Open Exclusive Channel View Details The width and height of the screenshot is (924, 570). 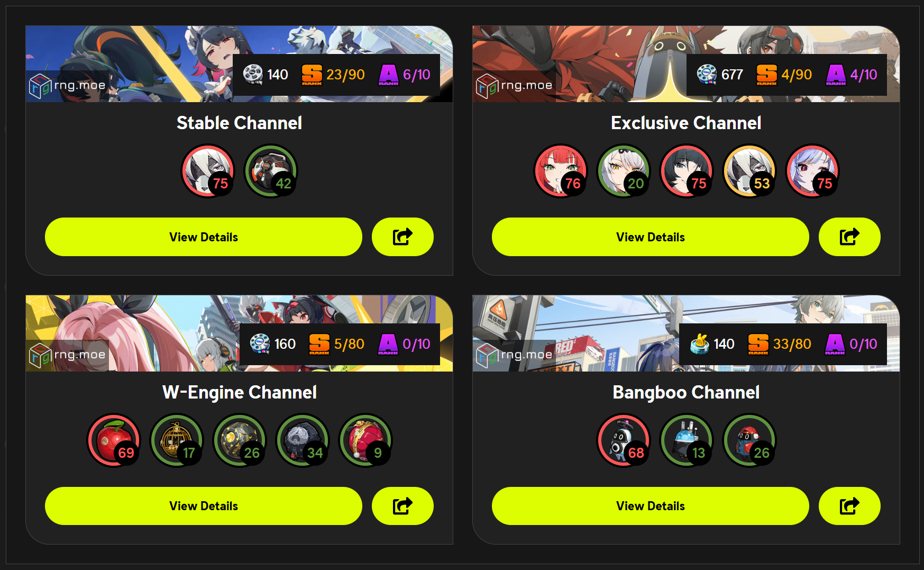650,237
